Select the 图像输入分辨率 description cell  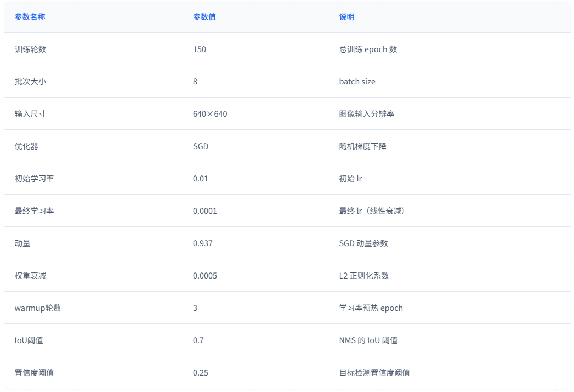(366, 114)
